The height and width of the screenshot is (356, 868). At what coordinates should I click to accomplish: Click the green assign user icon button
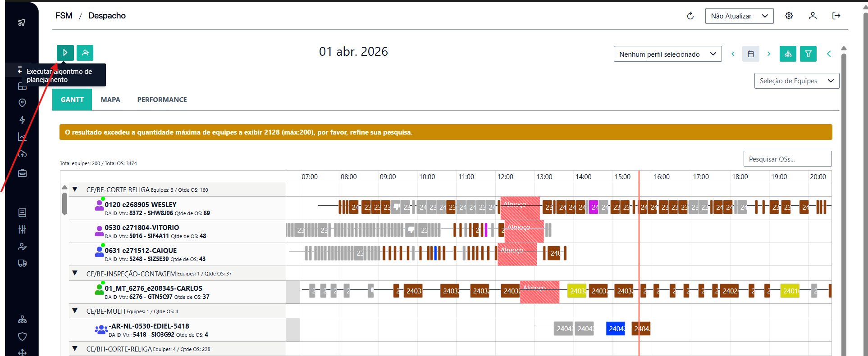point(85,53)
